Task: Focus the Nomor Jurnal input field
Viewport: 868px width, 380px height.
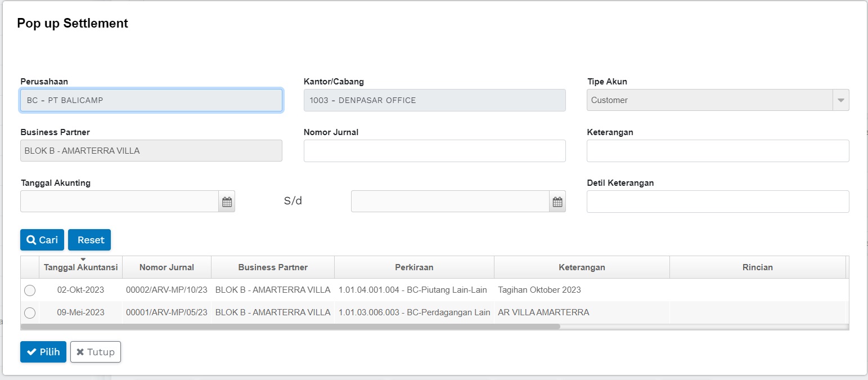Action: [x=434, y=151]
